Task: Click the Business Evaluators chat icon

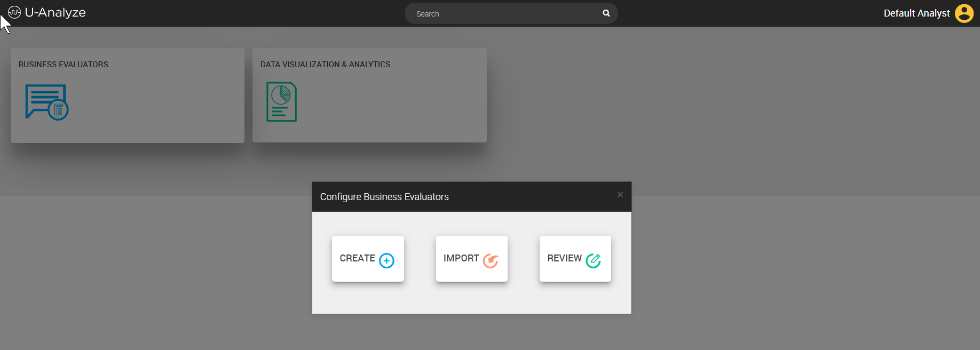Action: (47, 102)
